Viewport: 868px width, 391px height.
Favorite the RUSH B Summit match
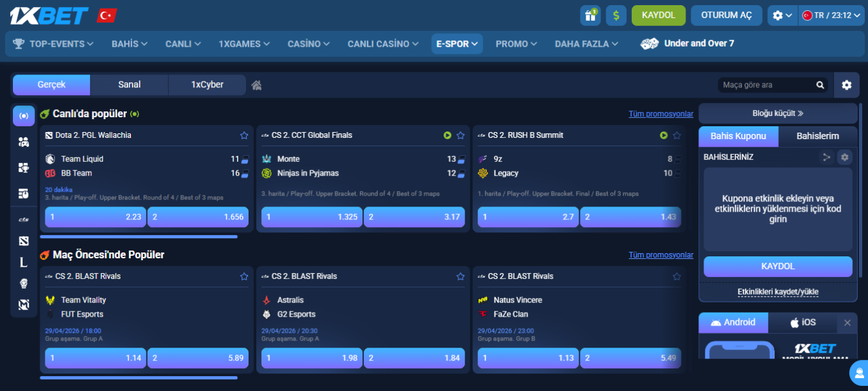676,135
